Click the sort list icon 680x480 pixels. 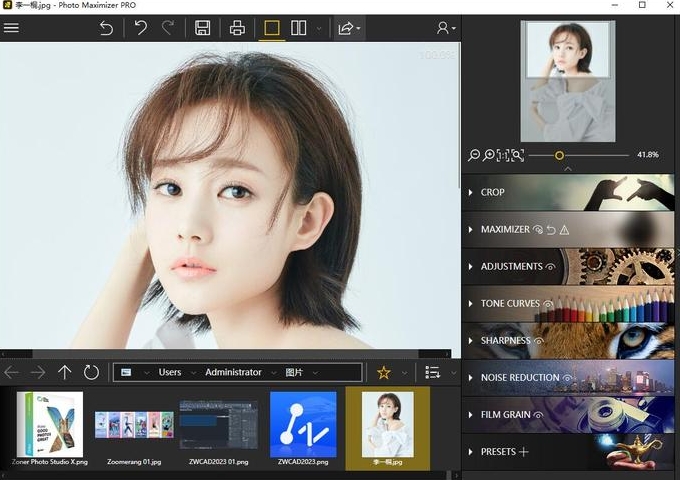(x=433, y=372)
